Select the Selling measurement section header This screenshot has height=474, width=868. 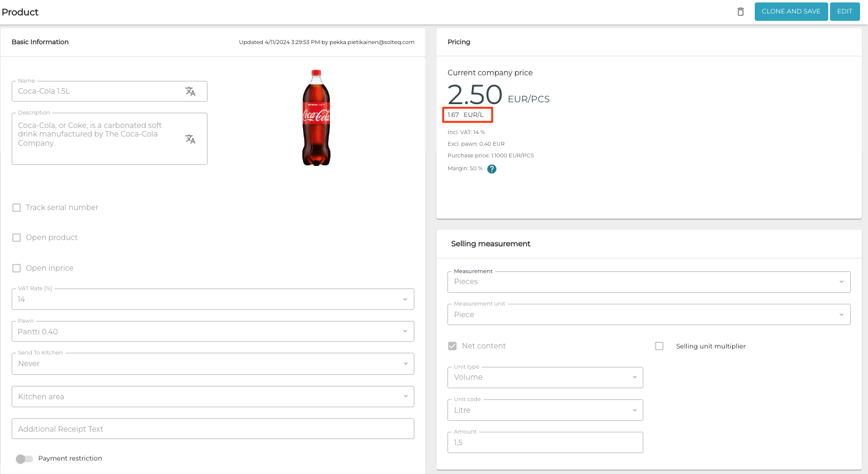491,243
